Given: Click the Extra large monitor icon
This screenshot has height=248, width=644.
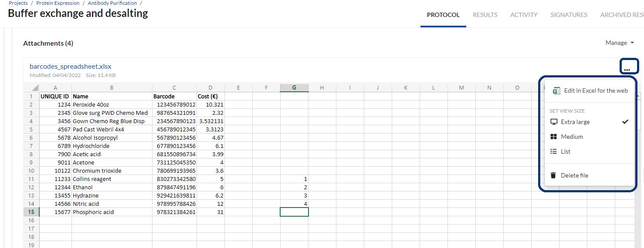Looking at the screenshot, I should 554,122.
